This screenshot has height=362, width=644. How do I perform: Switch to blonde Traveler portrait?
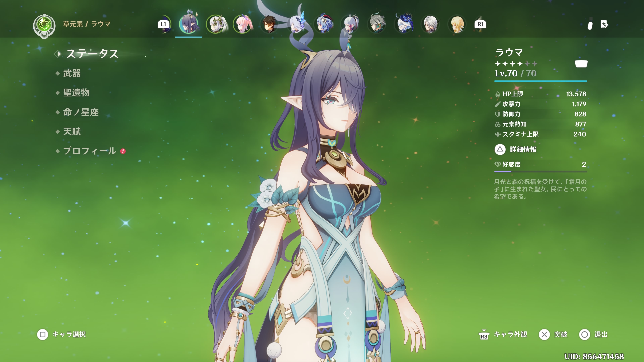[x=457, y=24]
